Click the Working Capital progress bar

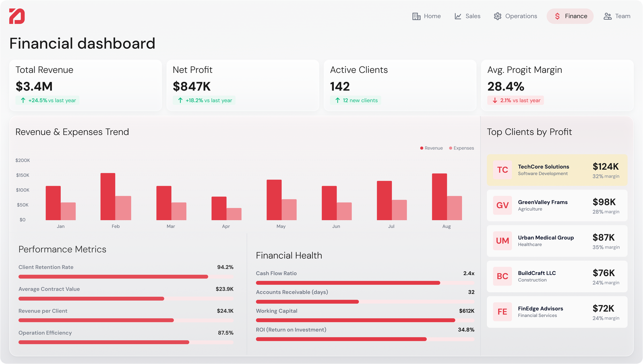pos(365,321)
